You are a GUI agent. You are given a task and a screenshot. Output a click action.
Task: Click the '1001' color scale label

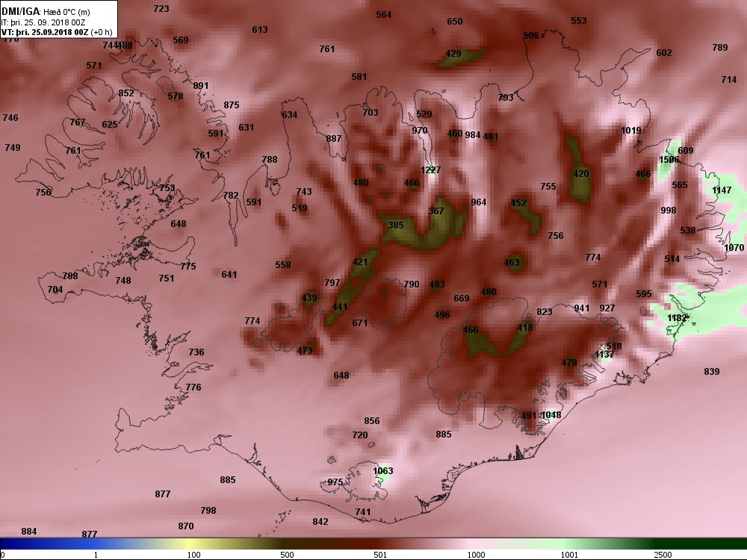[569, 555]
